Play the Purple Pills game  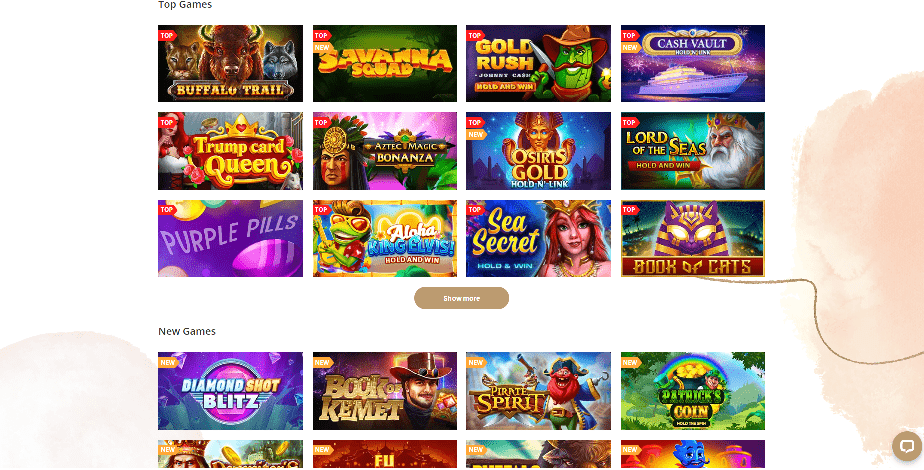coord(230,239)
